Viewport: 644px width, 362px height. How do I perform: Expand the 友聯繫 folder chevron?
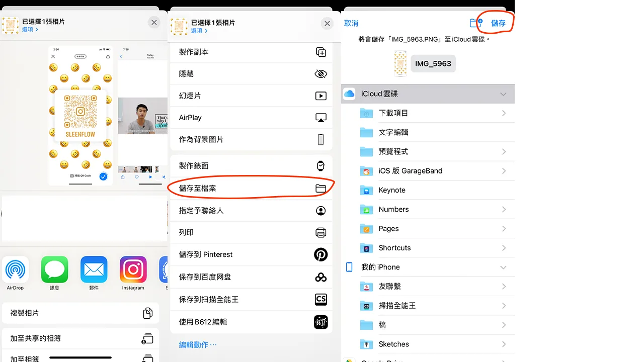click(x=504, y=287)
